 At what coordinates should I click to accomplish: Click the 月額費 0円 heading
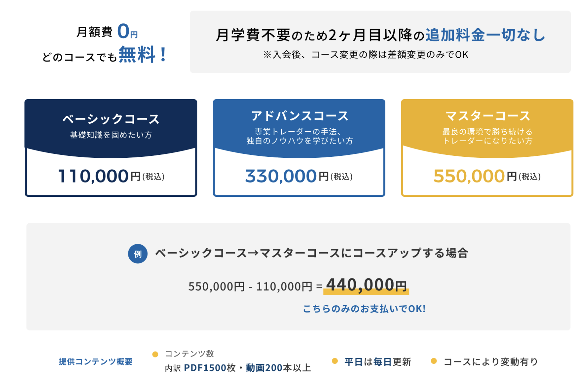[107, 32]
